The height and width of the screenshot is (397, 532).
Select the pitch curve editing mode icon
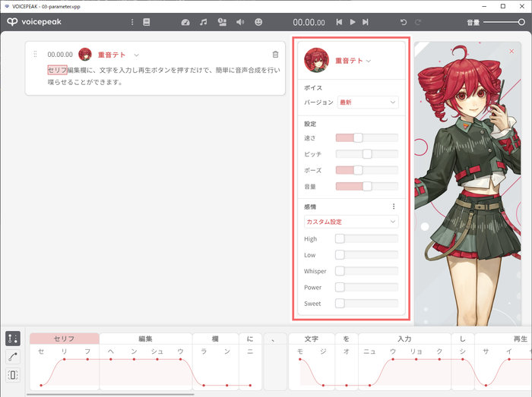13,357
